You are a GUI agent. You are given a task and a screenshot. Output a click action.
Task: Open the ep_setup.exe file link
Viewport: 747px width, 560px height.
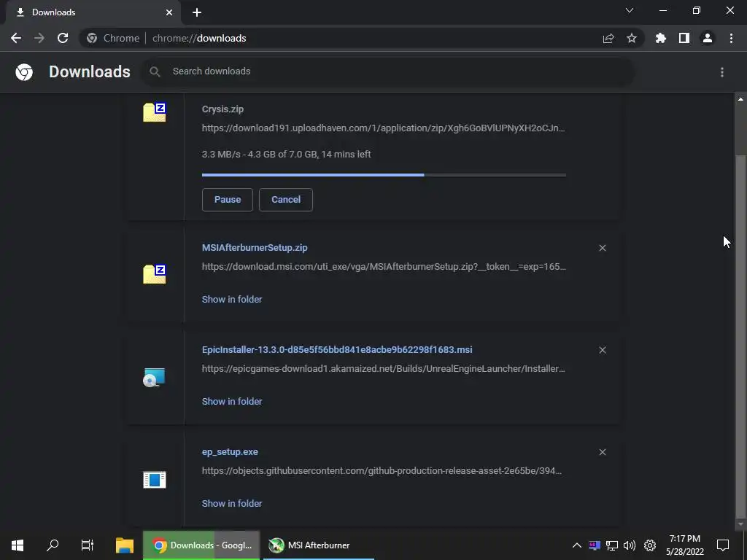pos(230,452)
